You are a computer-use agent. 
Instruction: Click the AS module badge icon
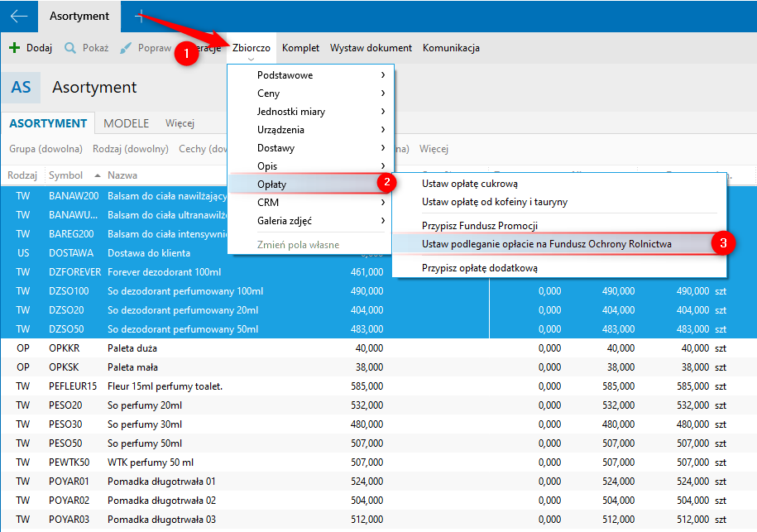(22, 88)
